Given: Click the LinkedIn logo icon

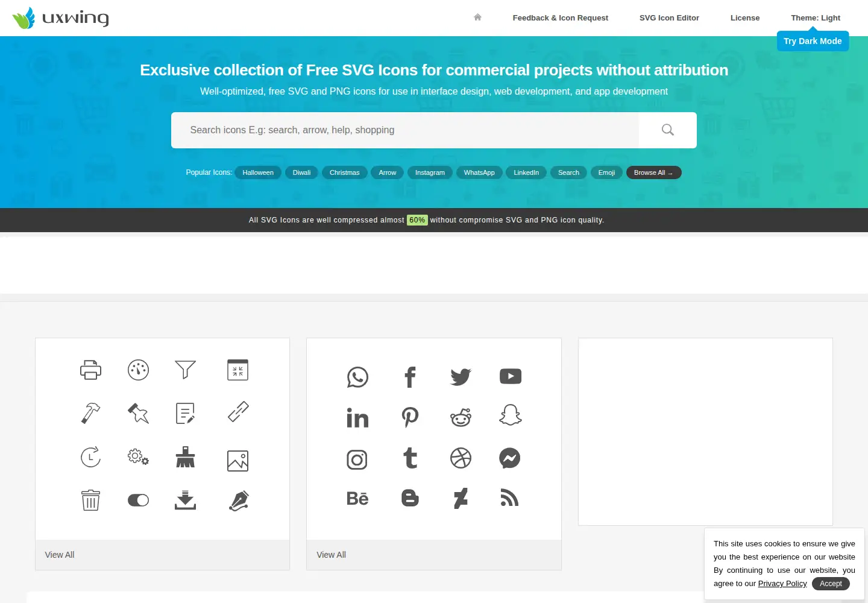Looking at the screenshot, I should click(x=357, y=417).
